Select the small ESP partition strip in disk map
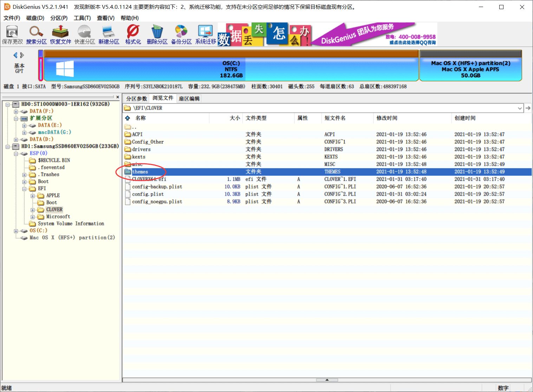Image resolution: width=533 pixels, height=392 pixels. pos(41,65)
